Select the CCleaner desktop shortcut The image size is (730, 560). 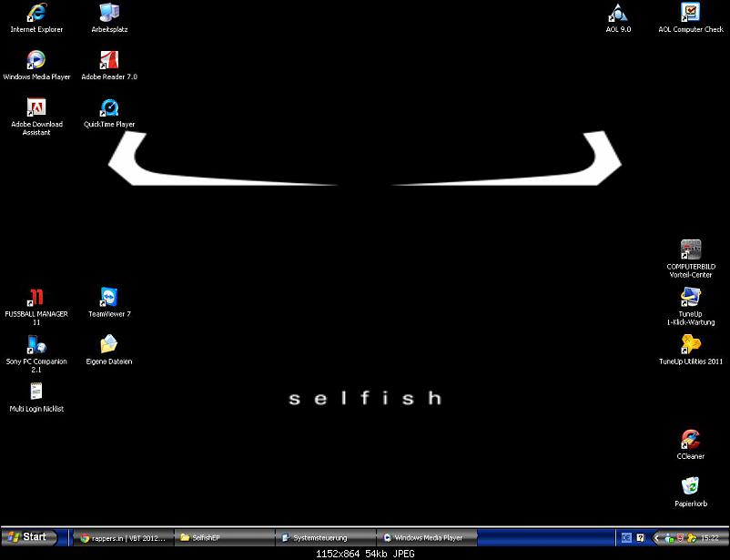tap(690, 440)
